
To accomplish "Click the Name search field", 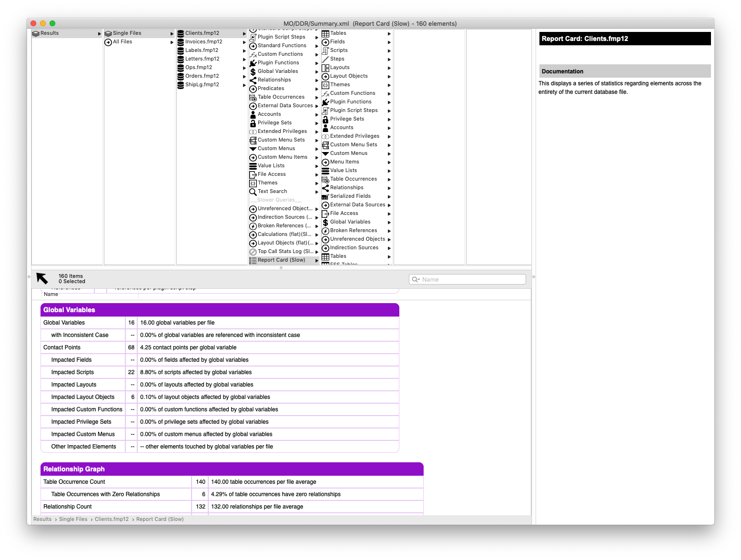I will [467, 279].
